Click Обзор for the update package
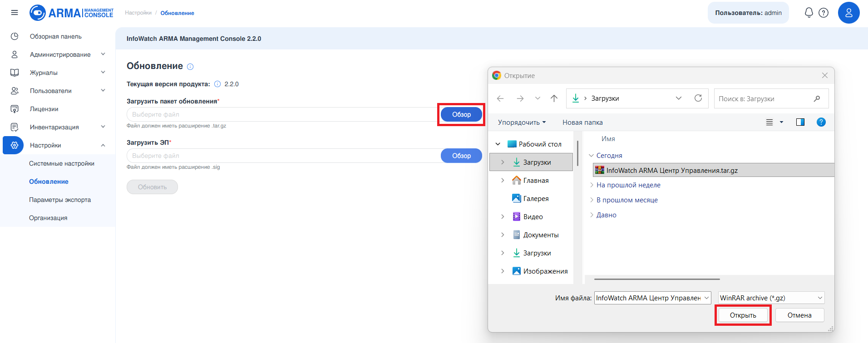This screenshot has height=343, width=868. tap(461, 114)
